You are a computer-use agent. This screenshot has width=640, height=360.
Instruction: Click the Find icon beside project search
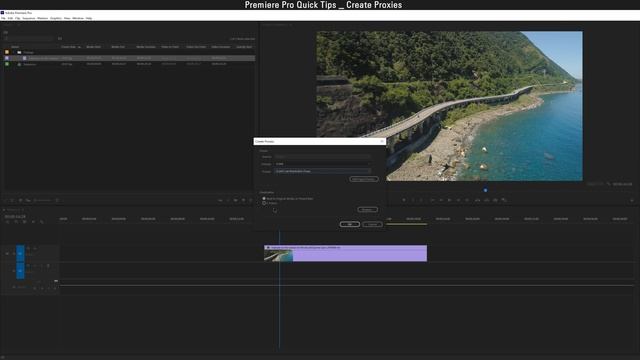[x=60, y=38]
